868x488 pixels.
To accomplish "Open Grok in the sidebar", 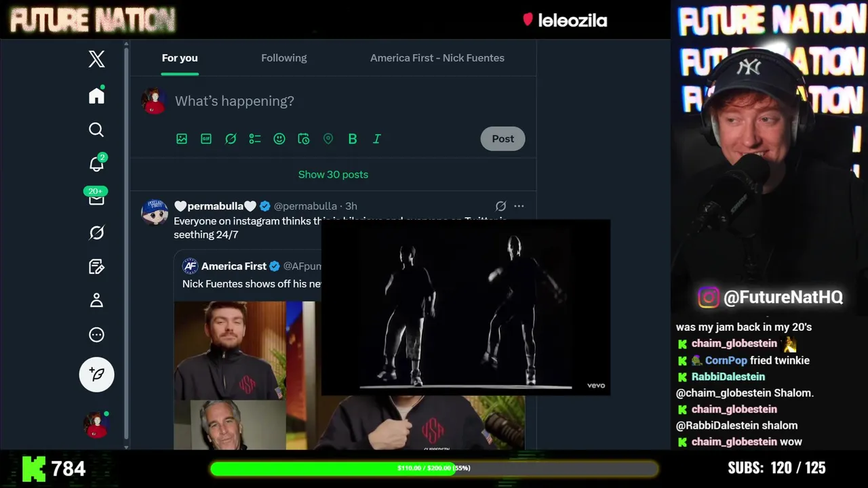I will pos(96,232).
